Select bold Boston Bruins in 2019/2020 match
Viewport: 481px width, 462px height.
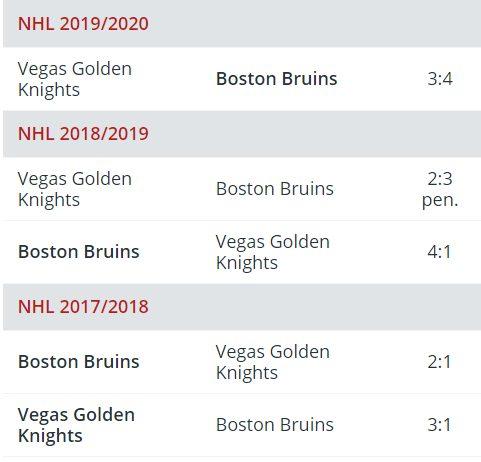277,79
